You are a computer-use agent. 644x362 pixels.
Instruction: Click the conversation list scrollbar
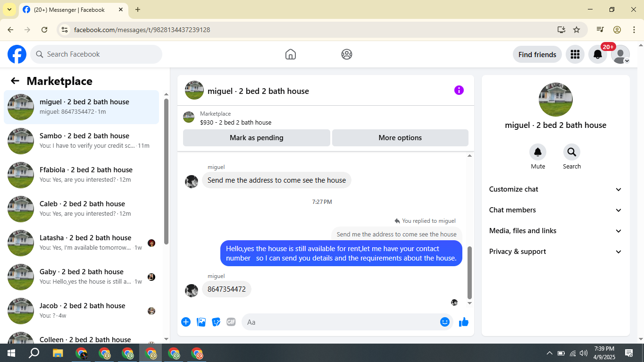point(166,171)
